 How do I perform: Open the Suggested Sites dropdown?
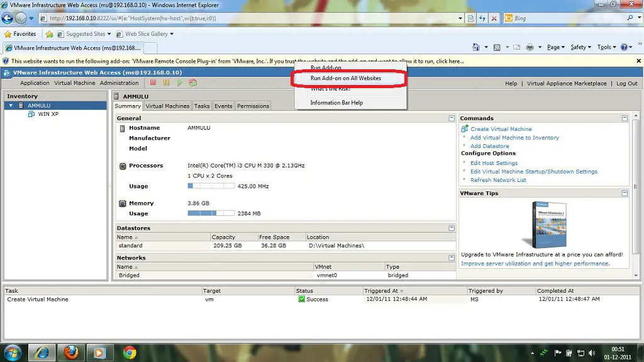pyautogui.click(x=109, y=34)
